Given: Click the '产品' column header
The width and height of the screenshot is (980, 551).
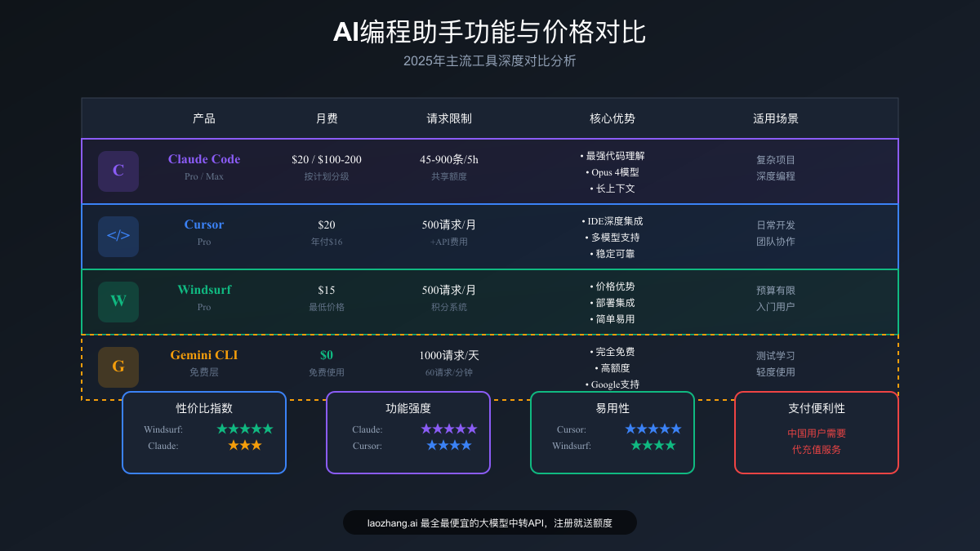Looking at the screenshot, I should tap(204, 118).
